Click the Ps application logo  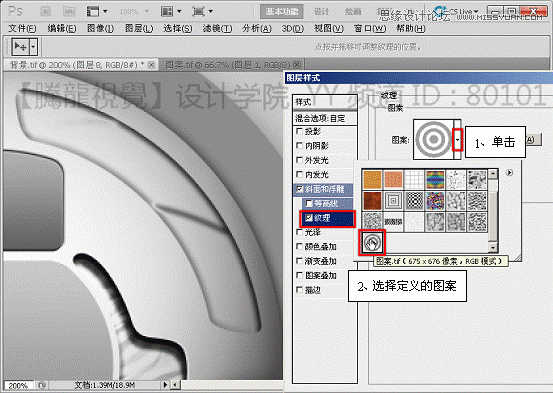[x=15, y=11]
